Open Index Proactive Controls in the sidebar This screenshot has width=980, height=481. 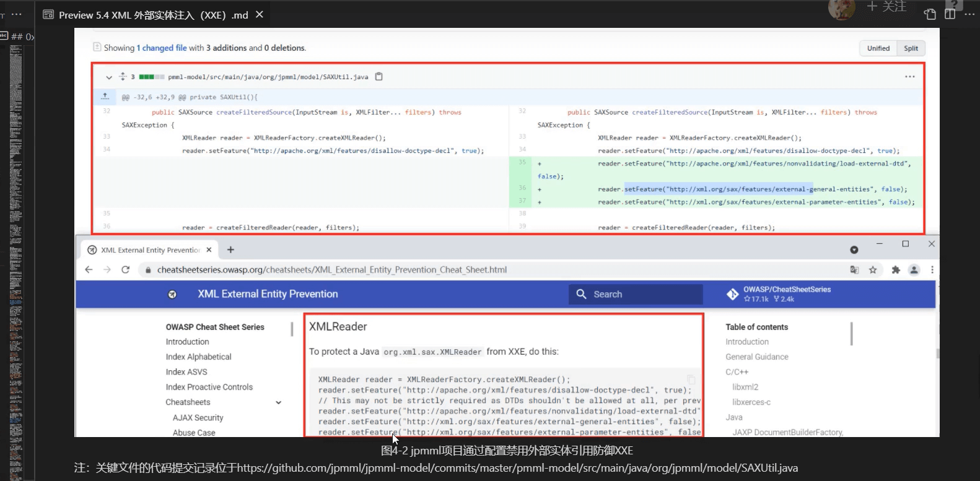209,387
